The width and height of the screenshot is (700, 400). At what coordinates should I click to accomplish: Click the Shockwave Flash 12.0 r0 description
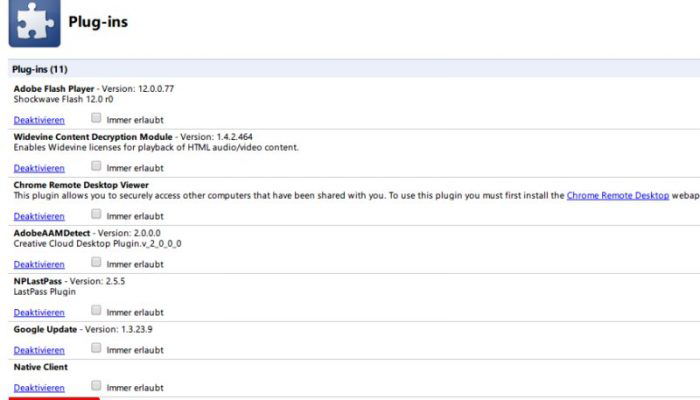click(63, 99)
